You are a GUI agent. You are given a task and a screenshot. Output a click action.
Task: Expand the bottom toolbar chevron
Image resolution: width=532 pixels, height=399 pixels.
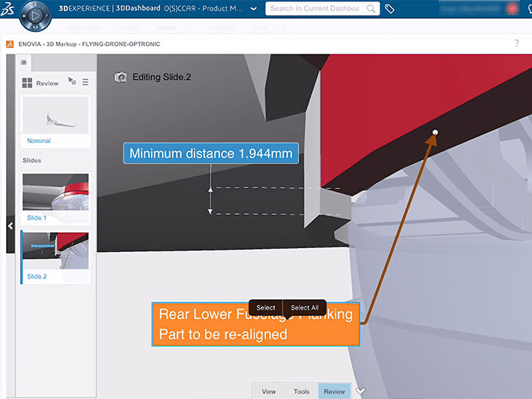pyautogui.click(x=360, y=392)
